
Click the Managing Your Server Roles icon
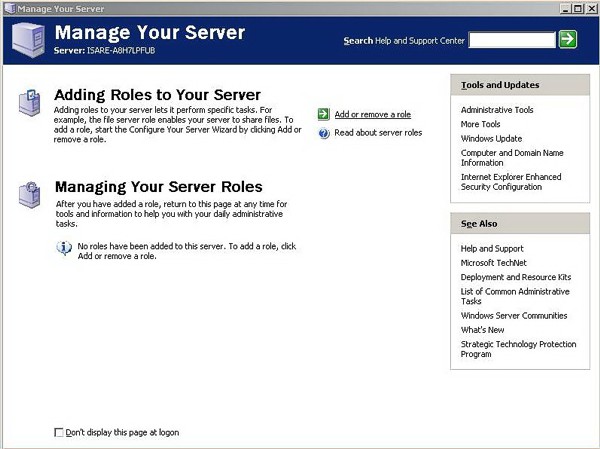[29, 194]
